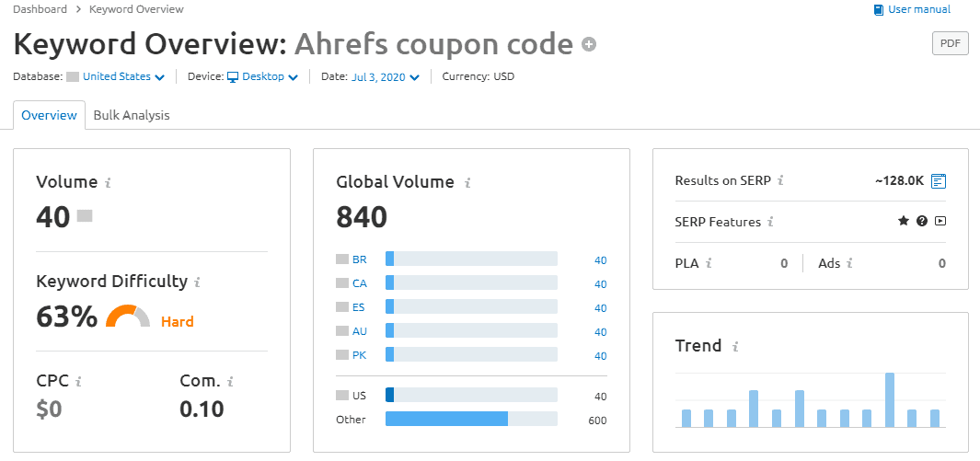Click the 63% keyword difficulty value
The height and width of the screenshot is (461, 980).
tap(67, 317)
